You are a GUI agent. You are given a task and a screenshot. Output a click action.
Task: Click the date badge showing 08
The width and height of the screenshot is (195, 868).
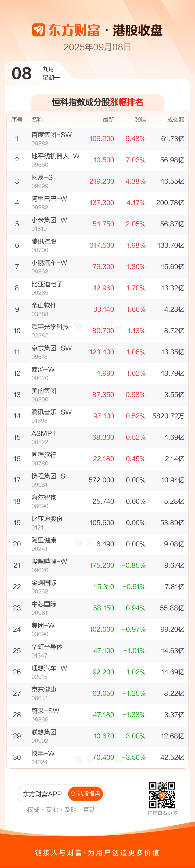(x=22, y=73)
